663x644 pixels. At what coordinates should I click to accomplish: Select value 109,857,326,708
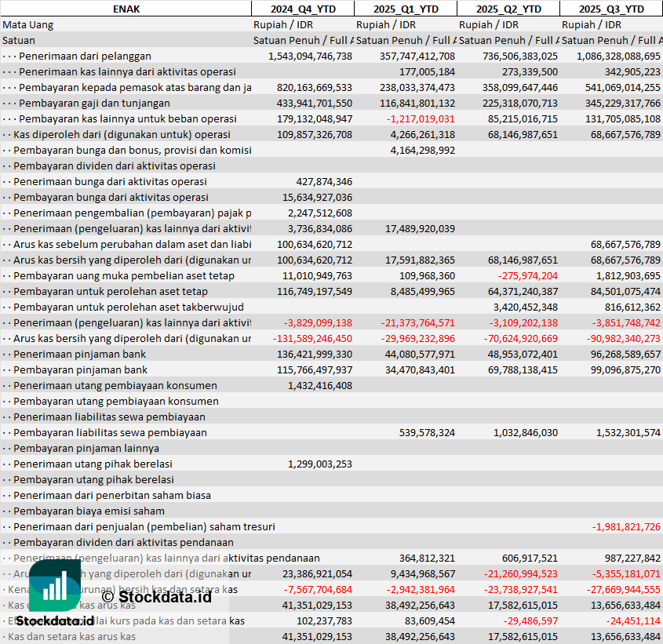coord(315,134)
